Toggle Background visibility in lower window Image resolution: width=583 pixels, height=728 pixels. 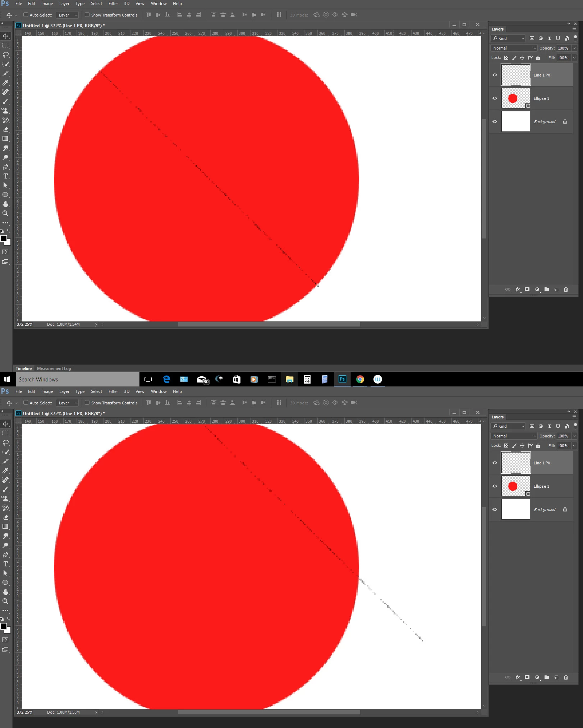[495, 509]
